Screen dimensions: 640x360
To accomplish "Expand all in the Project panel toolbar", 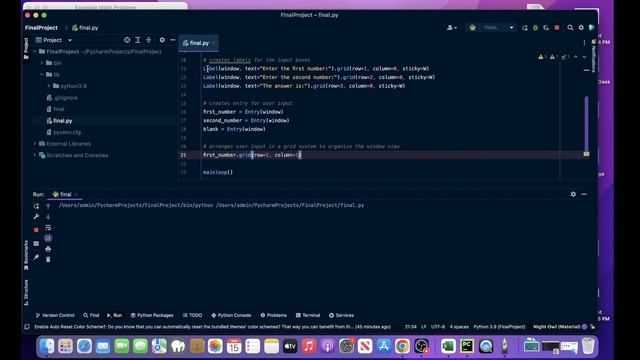I will (138, 40).
